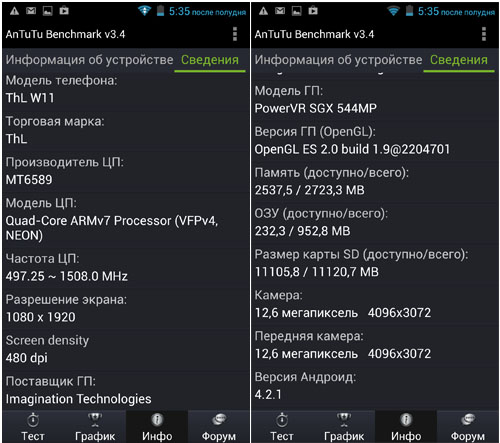Tap the PowerVR SGX 544MP GPU entry
500x443 pixels.
pos(375,100)
